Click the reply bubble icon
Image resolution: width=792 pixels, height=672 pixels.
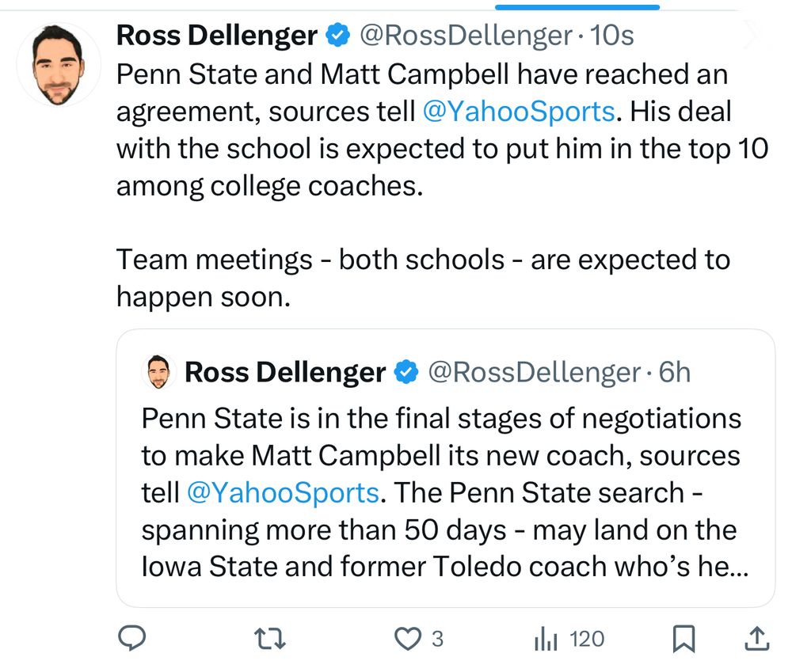click(133, 638)
